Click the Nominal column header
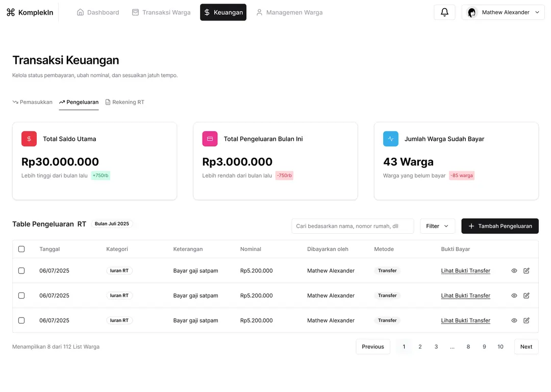The height and width of the screenshot is (392, 551). tap(251, 249)
